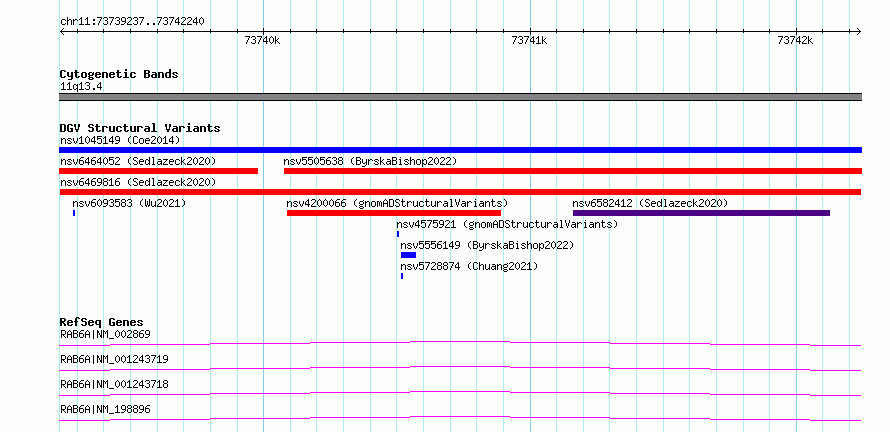The image size is (890, 432).
Task: Select the nsv6464052 red variant bar
Action: (158, 171)
